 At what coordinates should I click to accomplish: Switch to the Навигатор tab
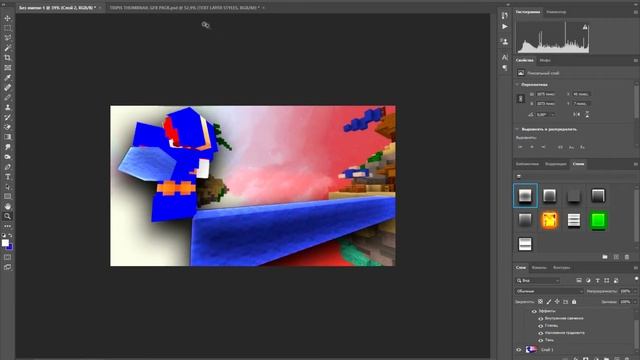[556, 12]
